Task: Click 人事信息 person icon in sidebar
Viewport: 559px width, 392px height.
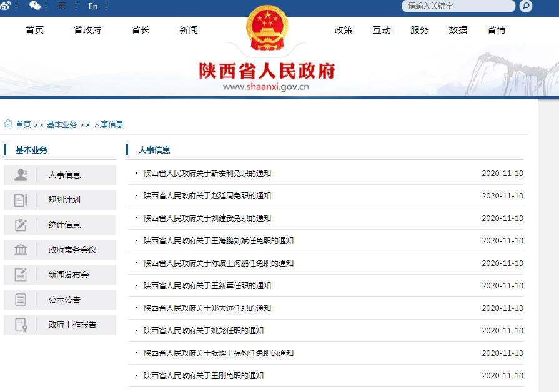Action: (x=21, y=175)
